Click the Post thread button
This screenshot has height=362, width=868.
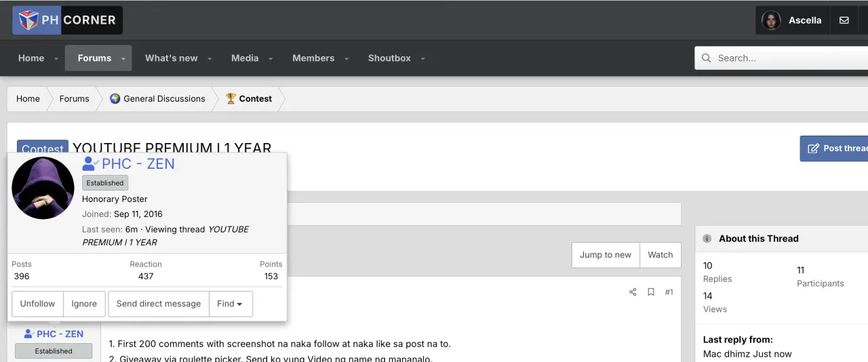point(834,148)
